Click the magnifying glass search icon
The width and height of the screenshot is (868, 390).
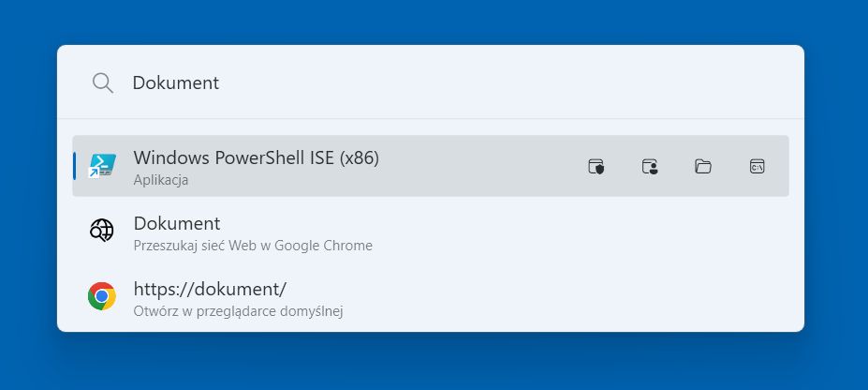[102, 83]
